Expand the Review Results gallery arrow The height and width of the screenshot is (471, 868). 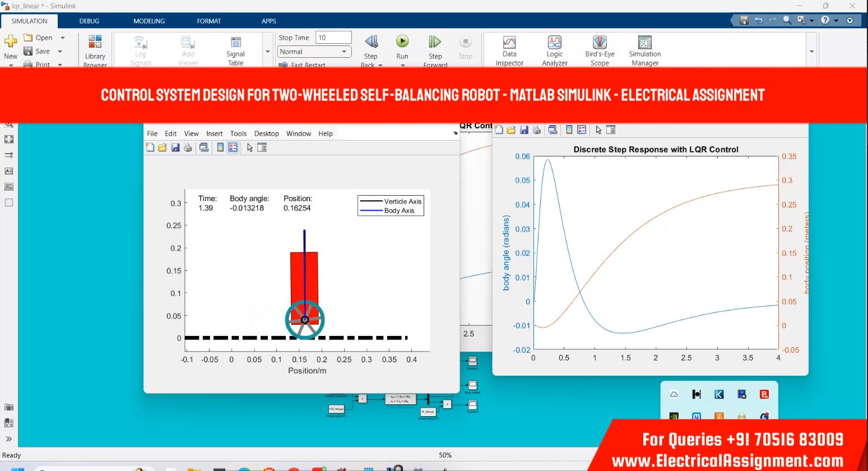[811, 52]
